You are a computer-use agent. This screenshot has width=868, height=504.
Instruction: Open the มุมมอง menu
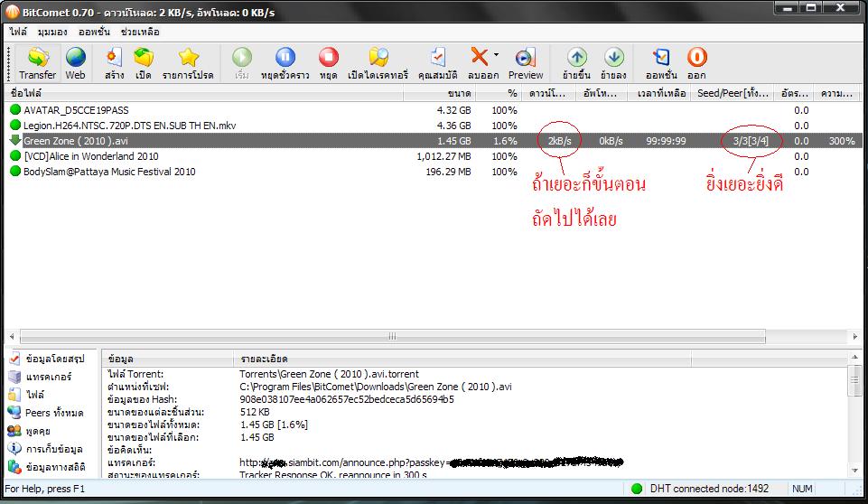click(52, 32)
